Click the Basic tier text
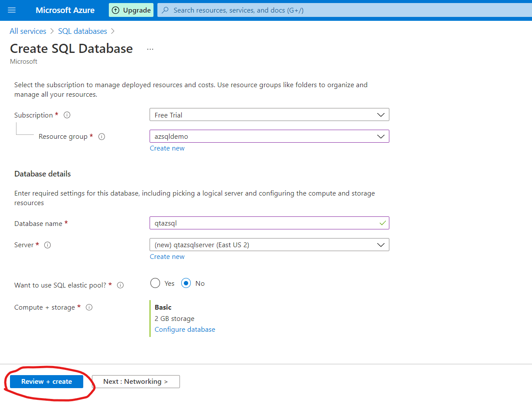532x402 pixels. point(163,307)
